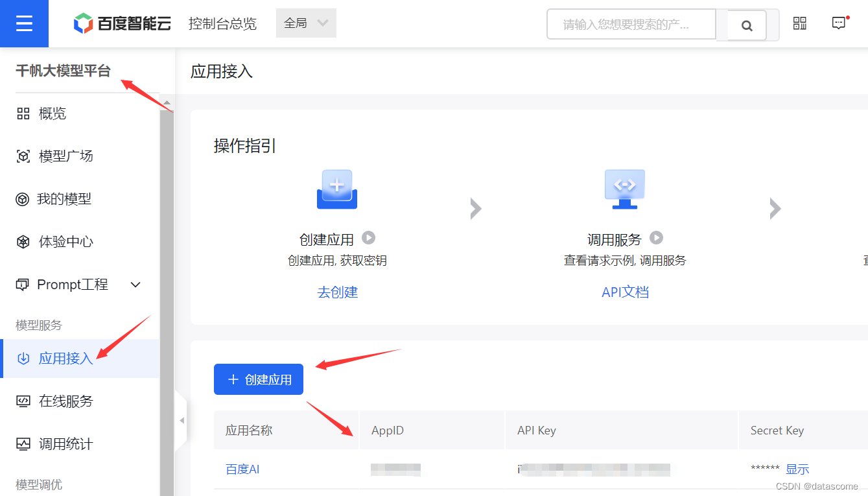Click the AppID column header
The image size is (868, 496).
[388, 431]
